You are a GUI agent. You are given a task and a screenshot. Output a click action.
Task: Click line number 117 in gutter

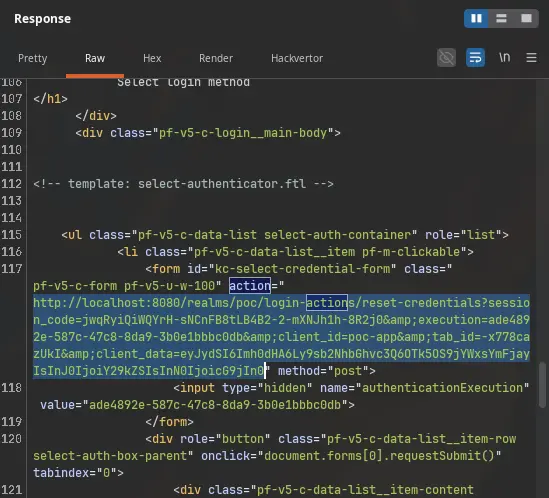click(12, 269)
